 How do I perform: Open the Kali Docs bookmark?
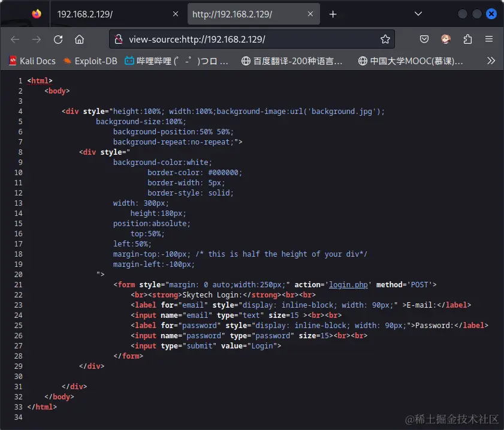click(x=32, y=61)
